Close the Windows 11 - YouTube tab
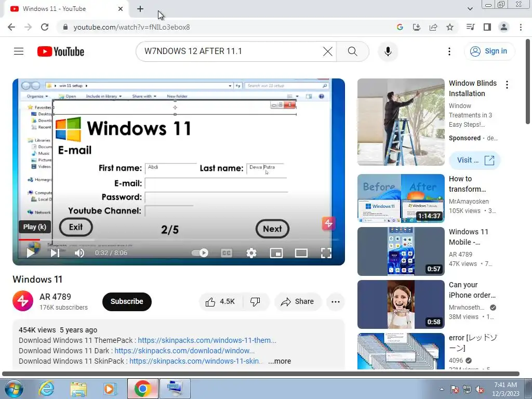Image resolution: width=532 pixels, height=399 pixels. tap(121, 9)
